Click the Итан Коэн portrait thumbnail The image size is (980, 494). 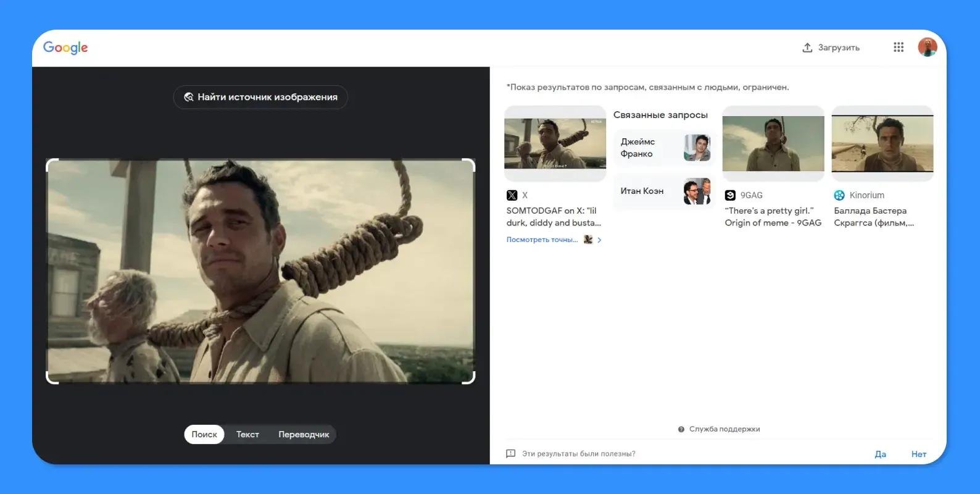click(697, 191)
